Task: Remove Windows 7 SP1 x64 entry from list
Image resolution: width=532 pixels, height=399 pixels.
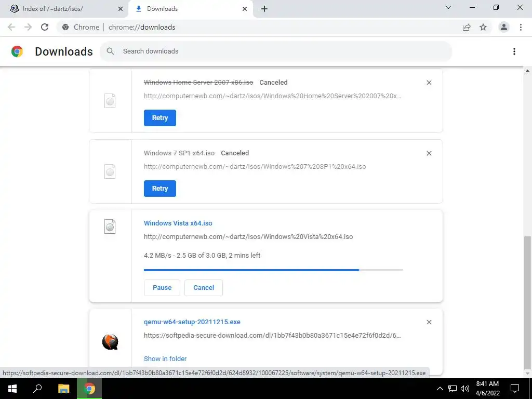Action: pyautogui.click(x=429, y=153)
